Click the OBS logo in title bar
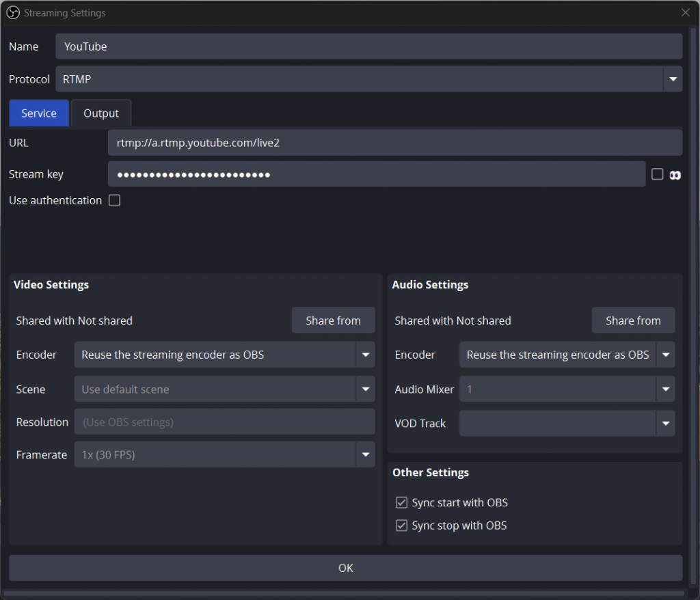 12,12
